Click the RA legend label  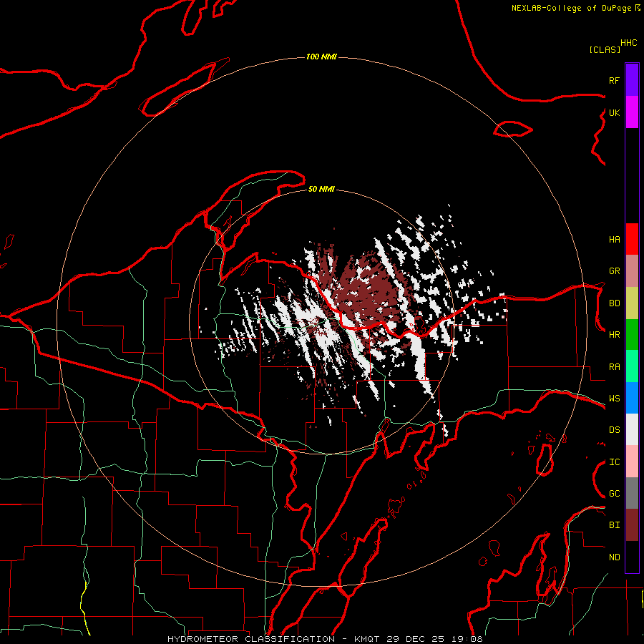point(614,367)
